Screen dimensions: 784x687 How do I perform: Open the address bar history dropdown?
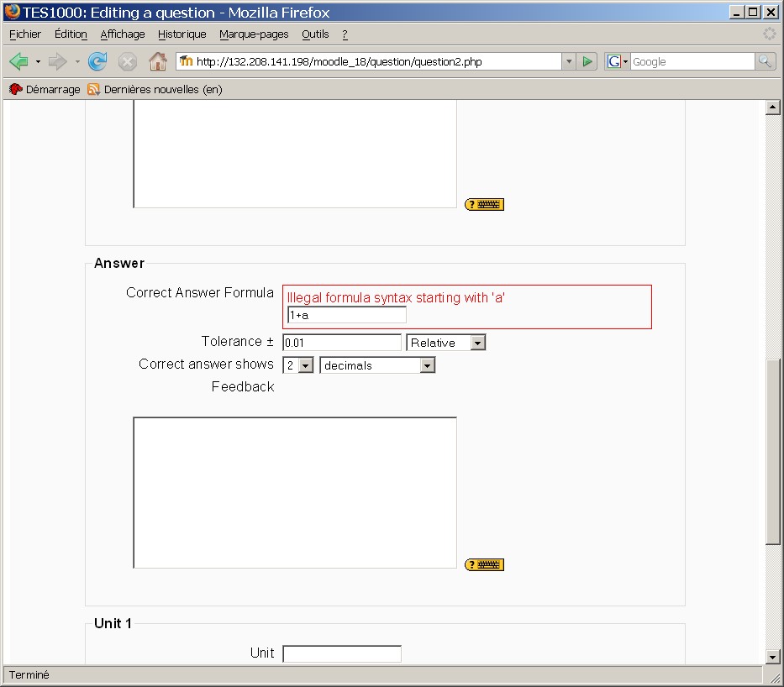click(569, 61)
